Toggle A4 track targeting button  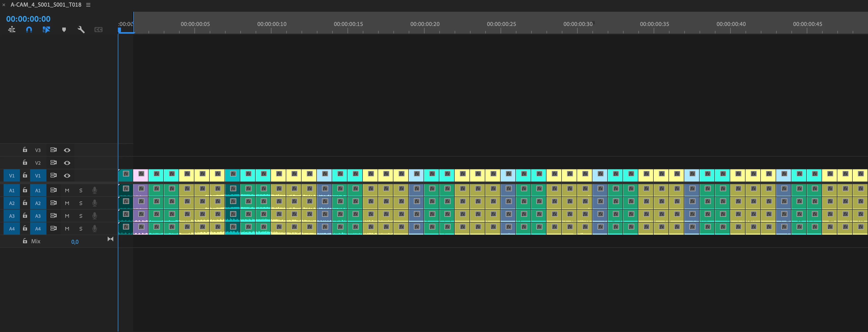[x=38, y=229]
